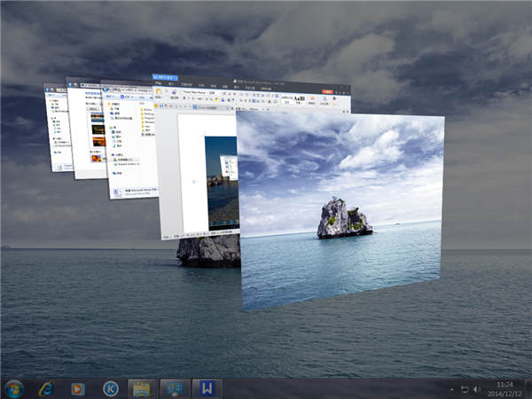
Task: Select the front Desktop preview in Flip 3D
Action: [340, 210]
